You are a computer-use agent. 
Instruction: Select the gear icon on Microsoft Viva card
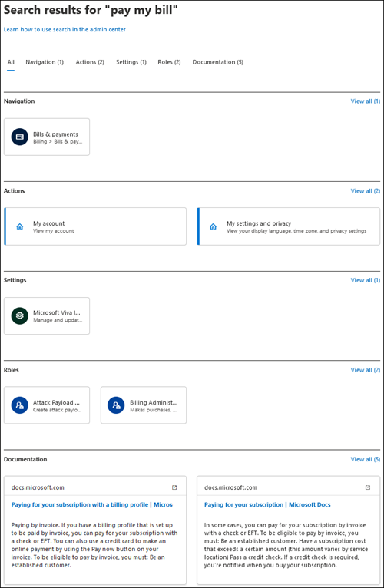[20, 315]
